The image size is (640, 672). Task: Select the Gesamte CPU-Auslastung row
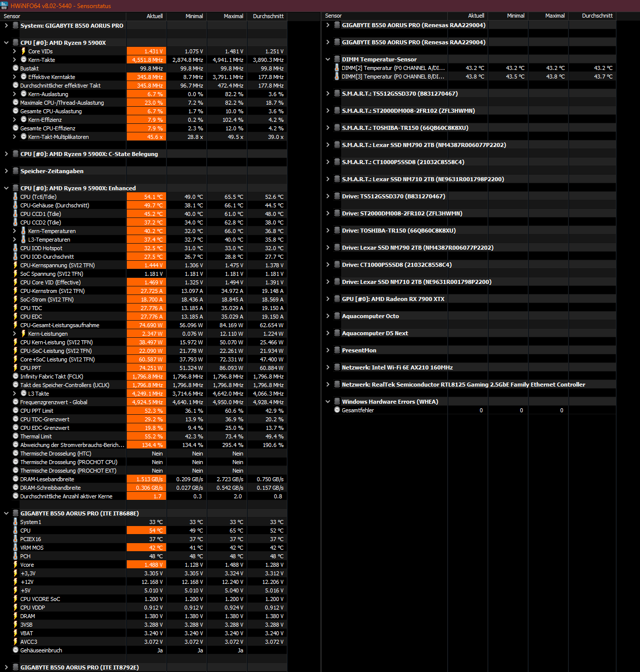click(x=144, y=111)
